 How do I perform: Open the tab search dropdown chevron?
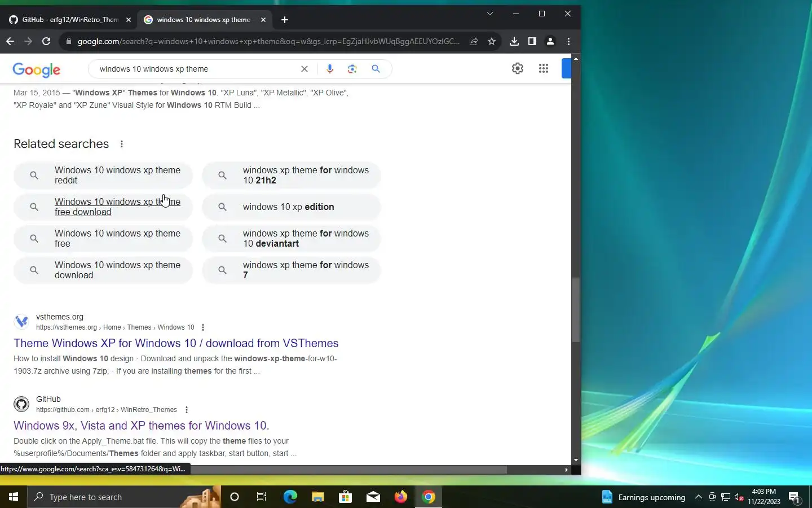pos(490,14)
